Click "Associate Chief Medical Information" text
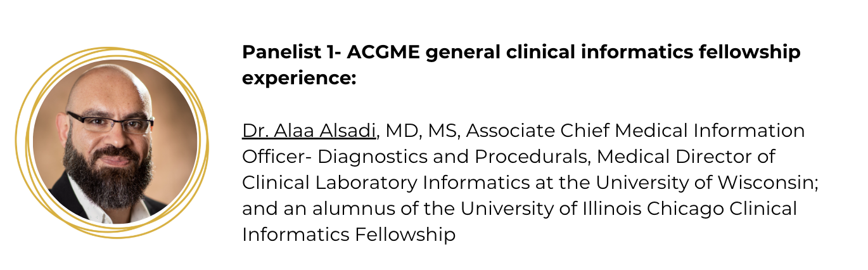 tap(635, 131)
